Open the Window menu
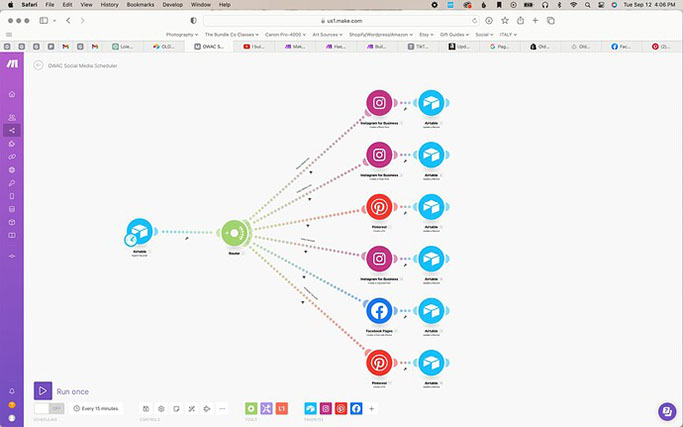Image resolution: width=683 pixels, height=427 pixels. pyautogui.click(x=201, y=5)
